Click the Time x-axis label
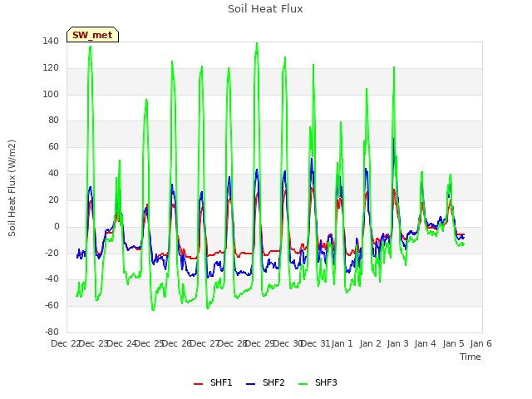 point(470,357)
